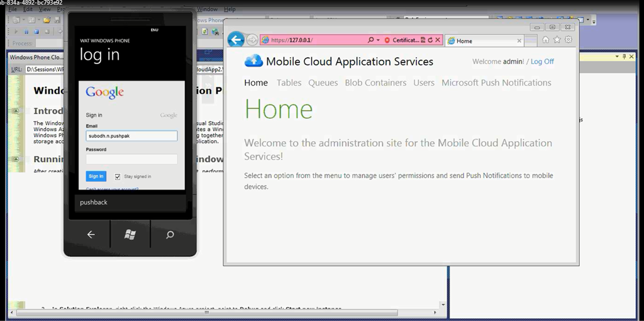The image size is (644, 321).
Task: Open the Blob Containers navigation item
Action: coord(375,82)
